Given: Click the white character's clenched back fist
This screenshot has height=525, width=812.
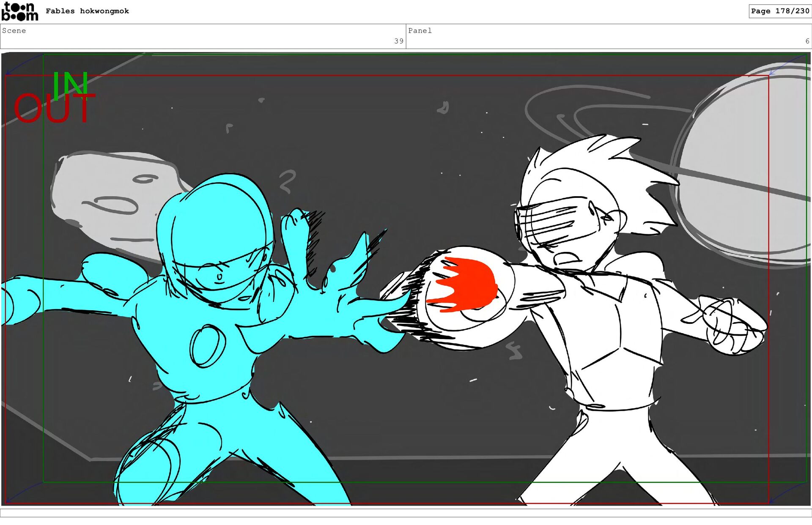Looking at the screenshot, I should point(734,326).
